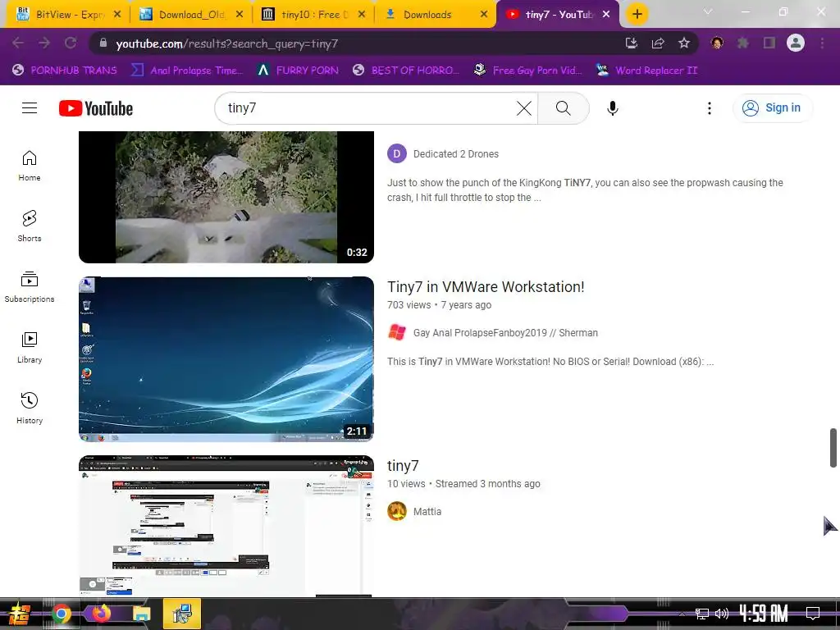Open the notification center icon
Image resolution: width=840 pixels, height=630 pixels.
(x=813, y=614)
